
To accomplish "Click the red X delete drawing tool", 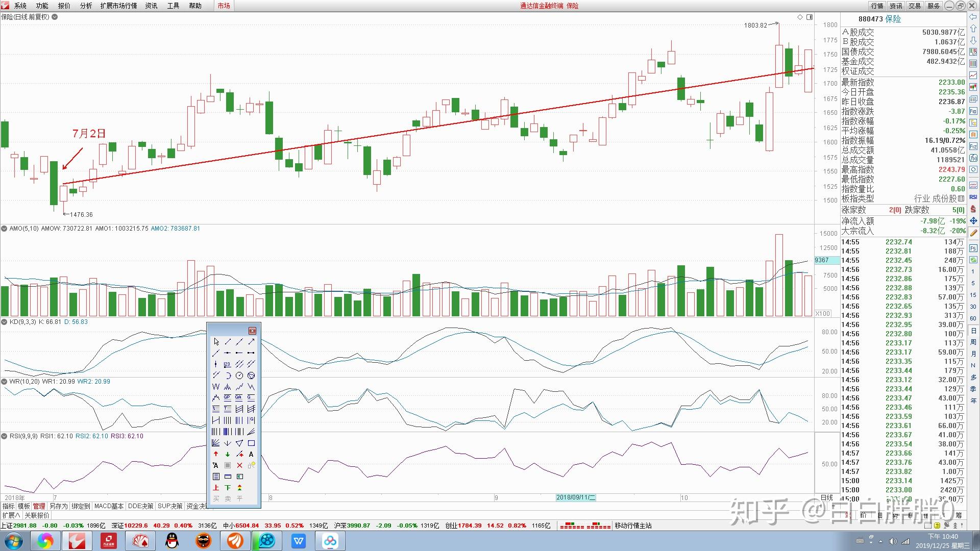I will tap(239, 465).
